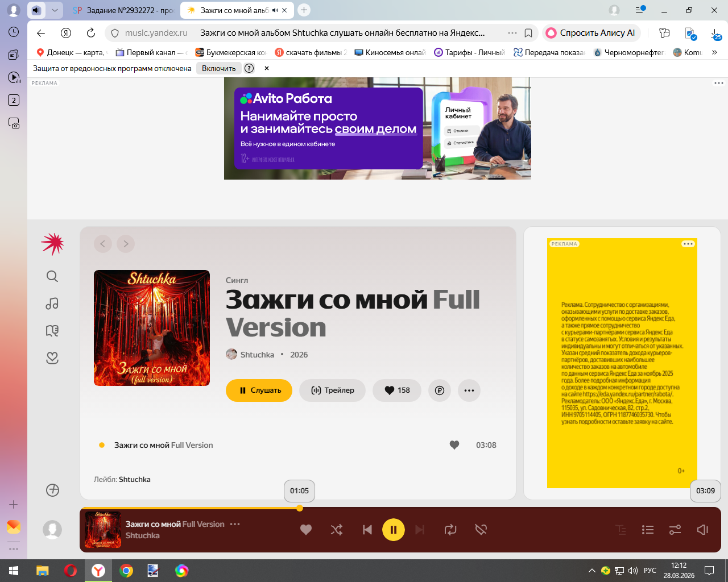The width and height of the screenshot is (728, 582).
Task: Pause playback with the Слушать button
Action: click(259, 390)
